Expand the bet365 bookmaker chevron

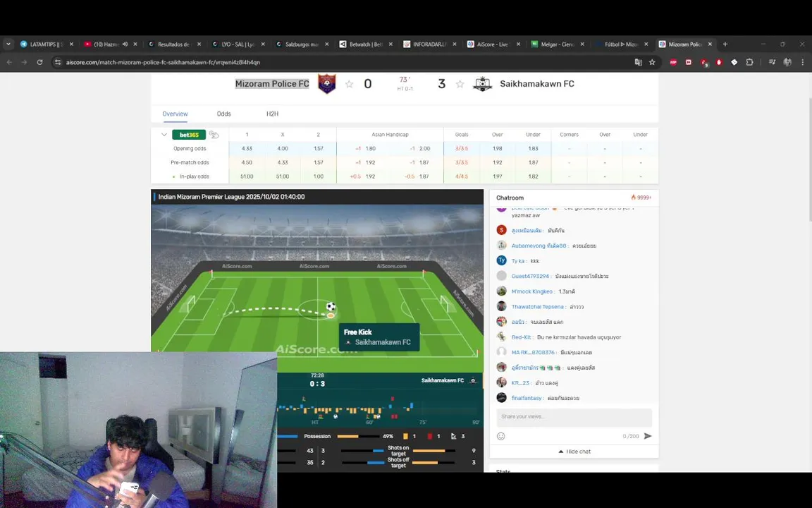pos(164,135)
